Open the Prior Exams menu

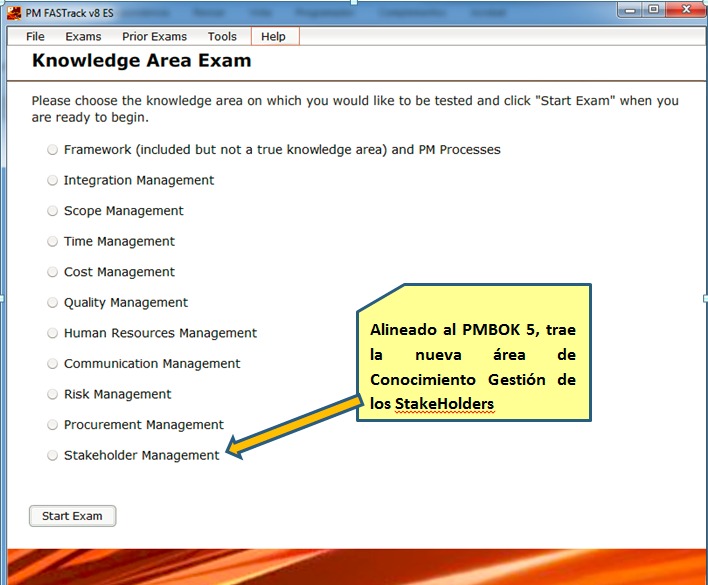154,37
